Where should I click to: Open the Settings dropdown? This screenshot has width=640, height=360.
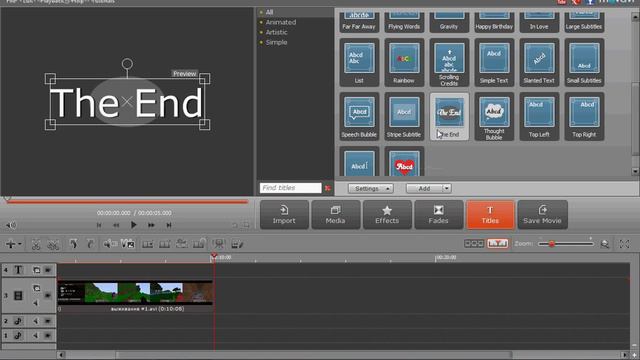(371, 189)
